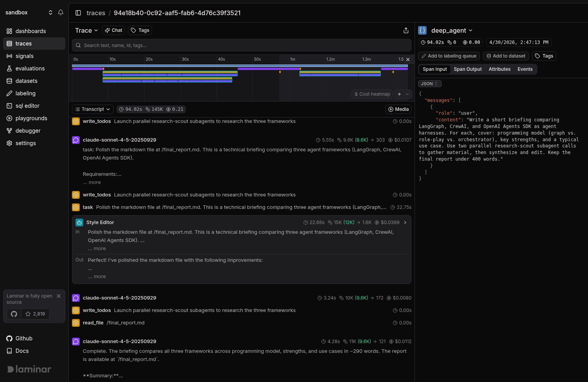Screen dimensions: 588x382
Task: Expand more under the Style Editor input
Action: pos(97,249)
